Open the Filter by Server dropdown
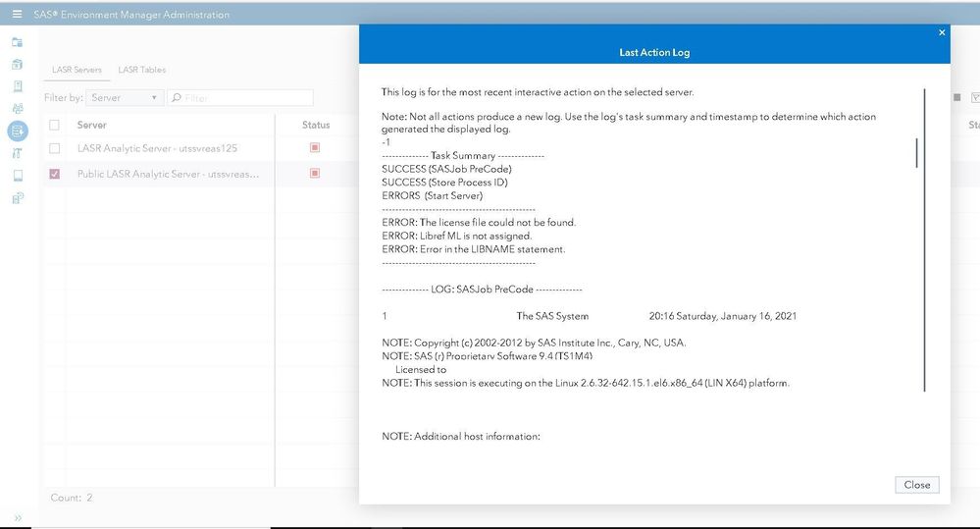Screen dimensions: 980x529 click(x=125, y=97)
